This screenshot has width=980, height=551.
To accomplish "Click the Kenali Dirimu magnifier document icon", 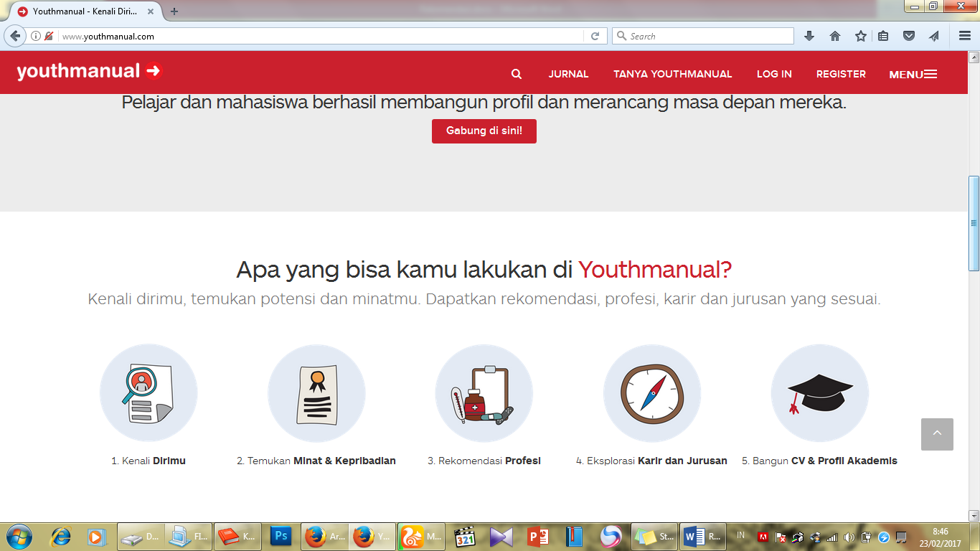I will coord(149,393).
